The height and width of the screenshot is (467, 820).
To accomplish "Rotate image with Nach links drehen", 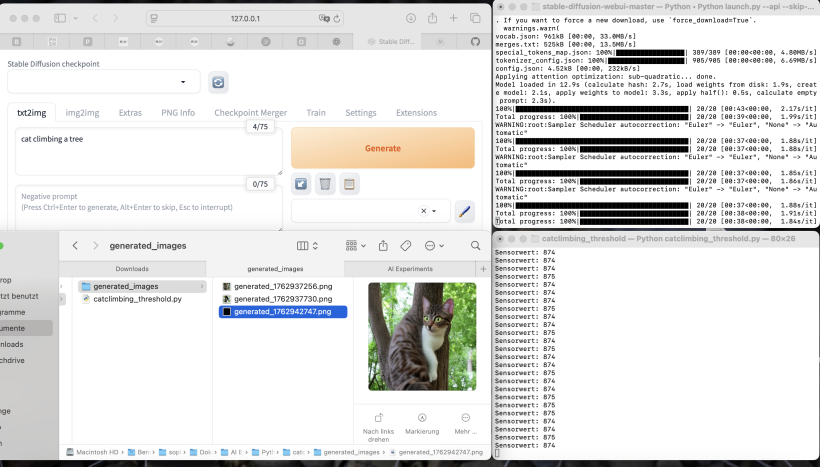I will [379, 418].
